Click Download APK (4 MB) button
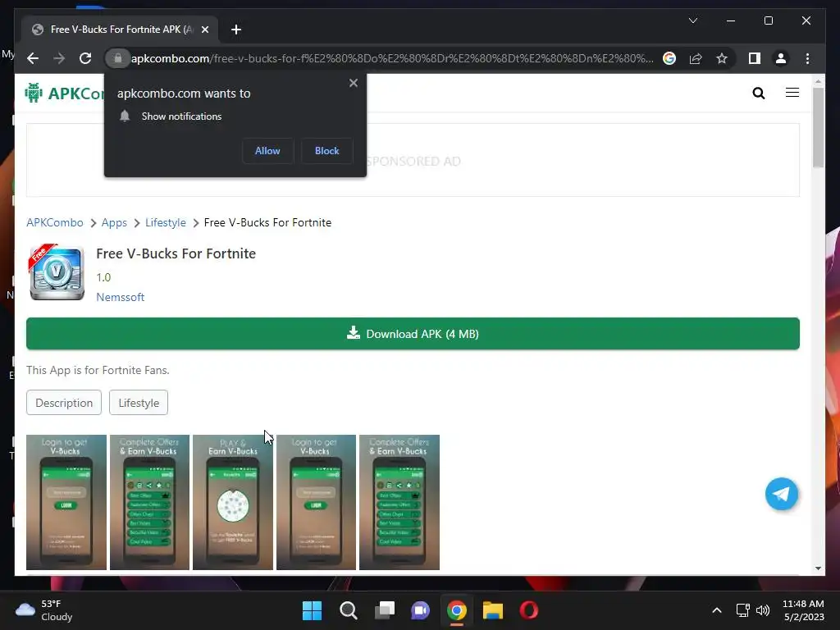Screen dimensions: 840x630 (x=413, y=334)
